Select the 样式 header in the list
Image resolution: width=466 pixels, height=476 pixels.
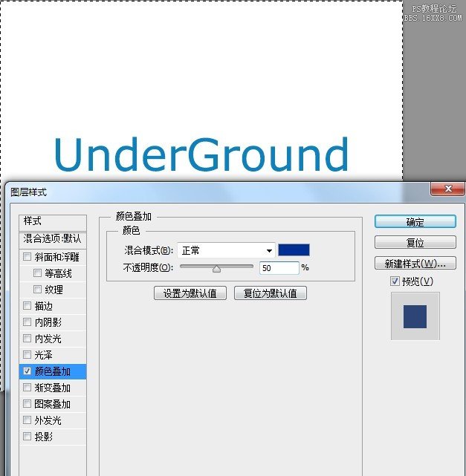tap(53, 221)
